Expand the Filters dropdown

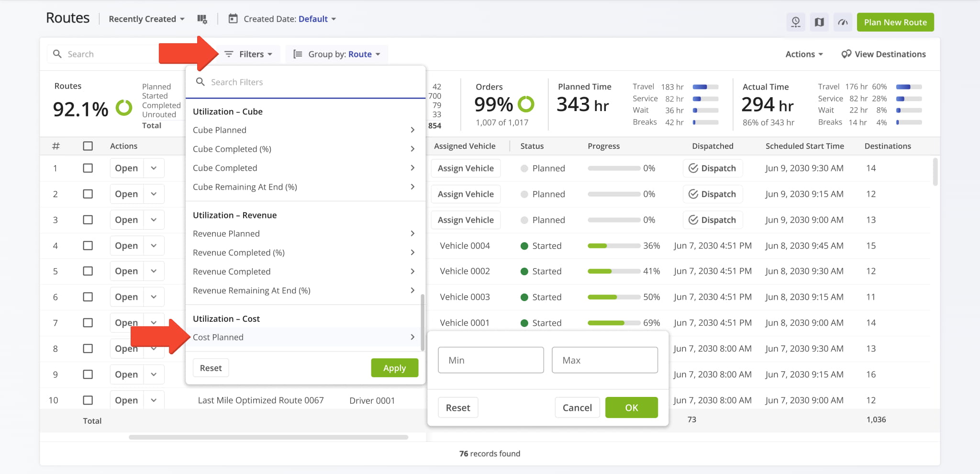(248, 54)
